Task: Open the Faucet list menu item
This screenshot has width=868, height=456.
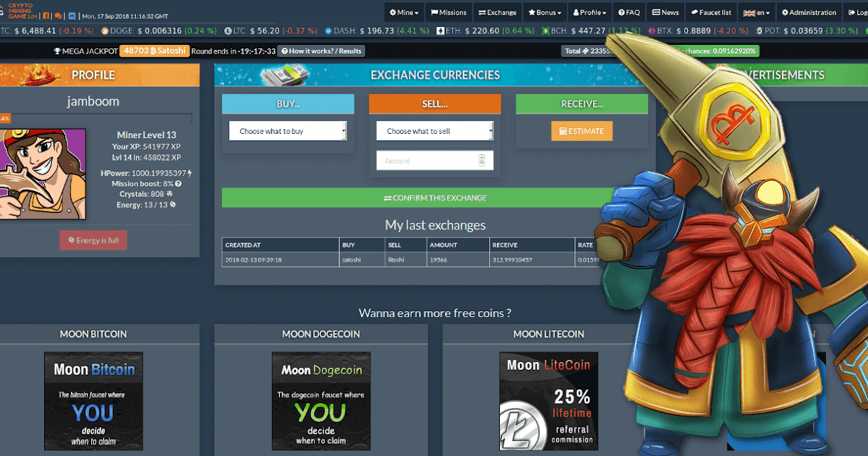Action: [x=711, y=12]
